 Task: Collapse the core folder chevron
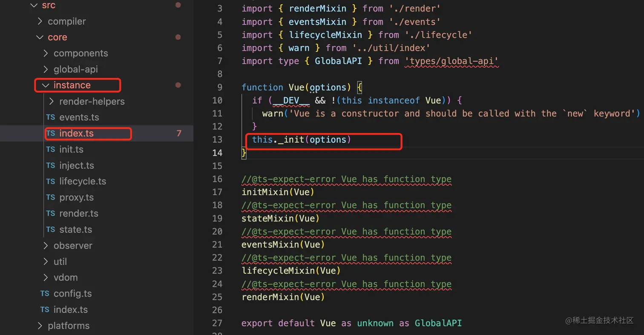(40, 37)
